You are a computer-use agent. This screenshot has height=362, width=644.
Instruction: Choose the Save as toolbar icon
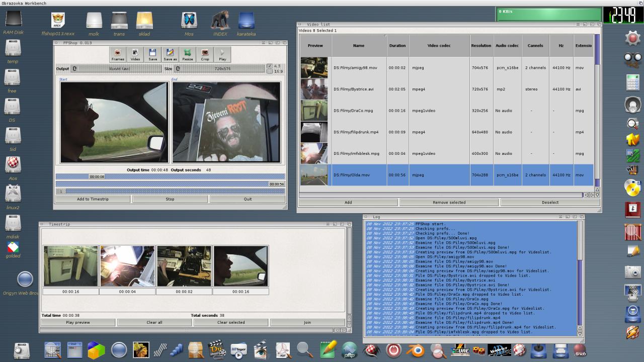pyautogui.click(x=170, y=54)
